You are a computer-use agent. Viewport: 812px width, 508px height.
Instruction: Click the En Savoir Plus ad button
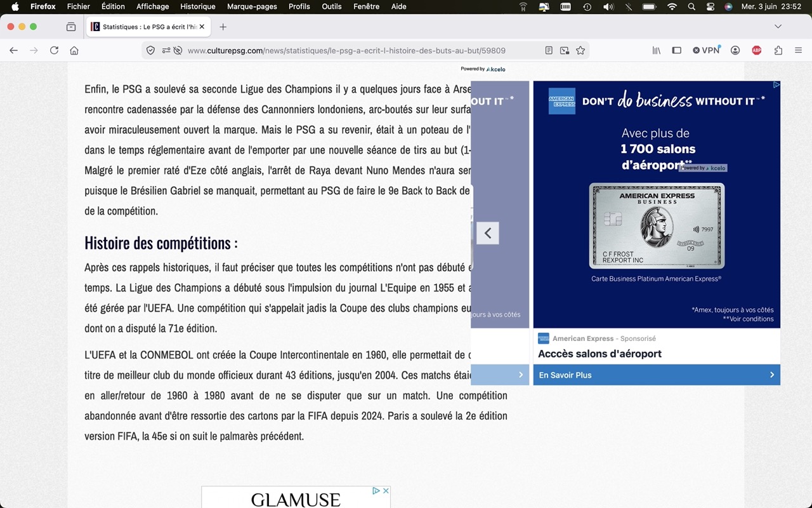pyautogui.click(x=657, y=375)
